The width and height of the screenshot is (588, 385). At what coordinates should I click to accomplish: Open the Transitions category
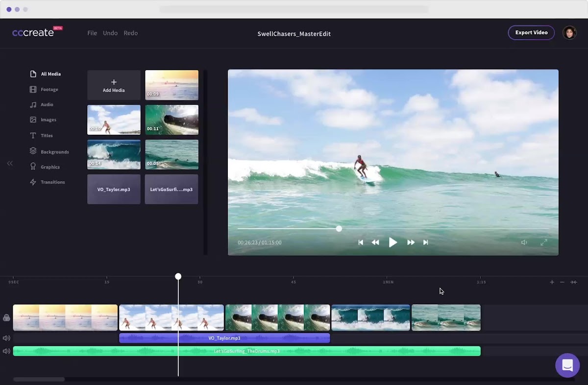coord(47,182)
